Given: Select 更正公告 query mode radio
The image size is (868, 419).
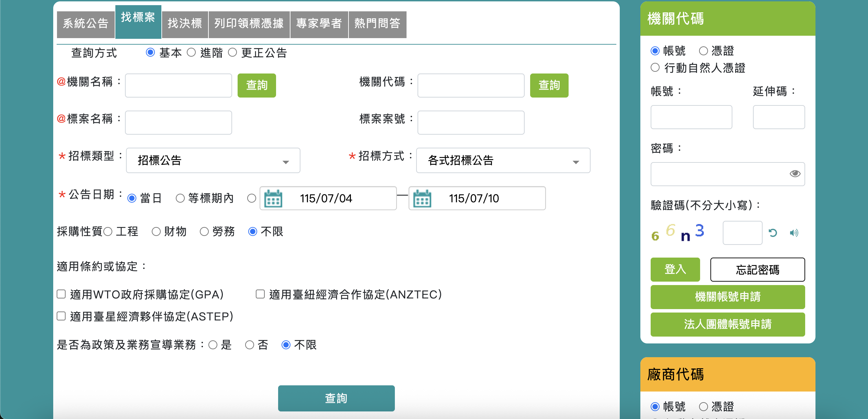Looking at the screenshot, I should [232, 53].
